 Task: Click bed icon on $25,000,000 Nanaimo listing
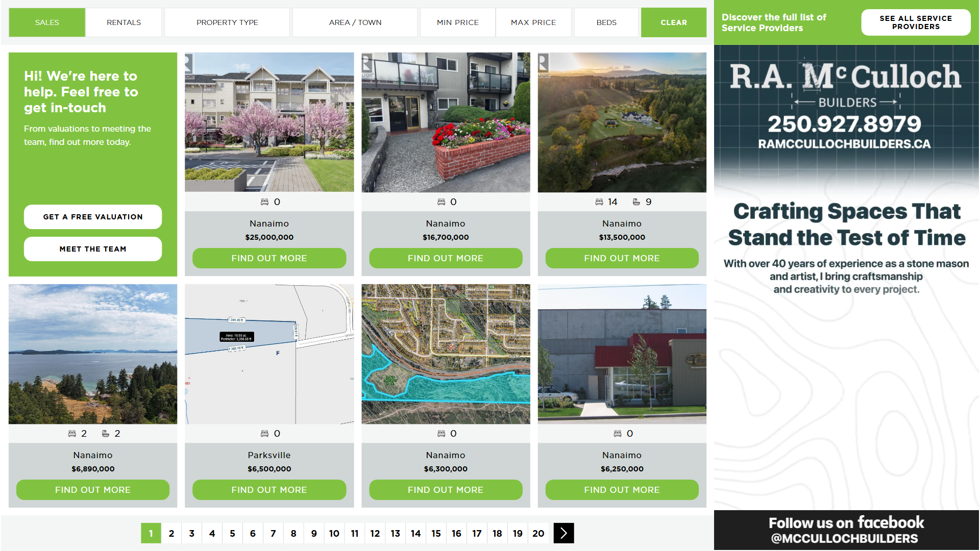[x=264, y=202]
